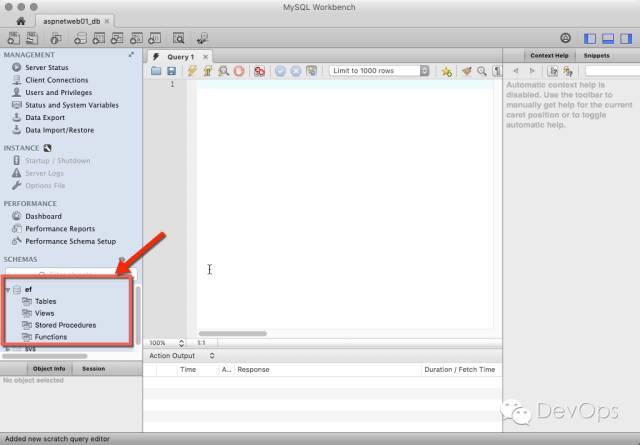Viewport: 640px width, 445px height.
Task: Open Status and System Variables
Action: tap(72, 105)
